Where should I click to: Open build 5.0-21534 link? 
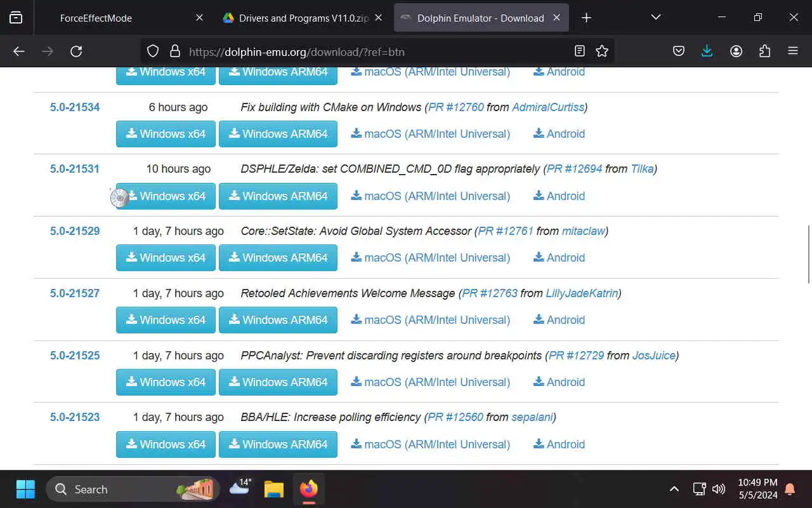pyautogui.click(x=75, y=107)
